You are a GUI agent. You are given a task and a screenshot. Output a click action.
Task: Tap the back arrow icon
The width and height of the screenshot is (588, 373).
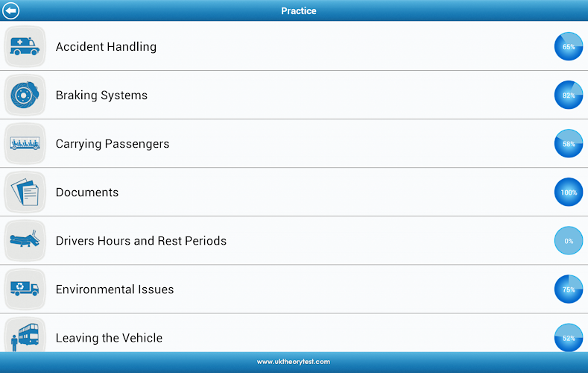[11, 10]
